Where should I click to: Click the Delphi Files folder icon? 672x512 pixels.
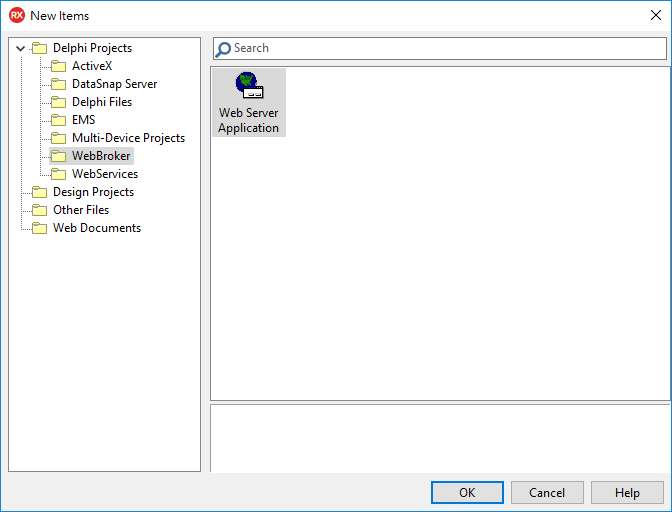[x=59, y=102]
